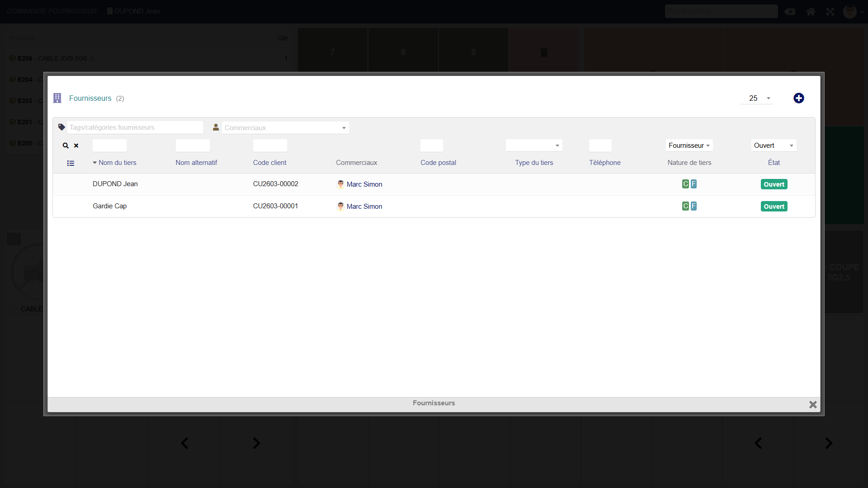Click the Code postal filter field
868x488 pixels.
(x=431, y=145)
